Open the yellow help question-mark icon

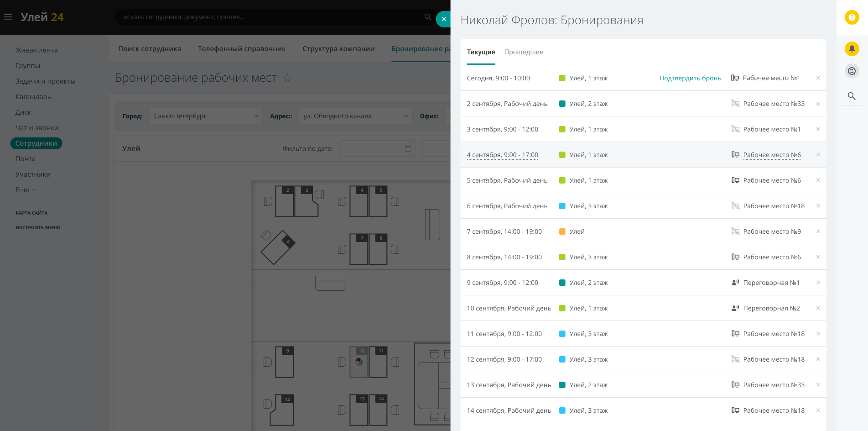tap(852, 17)
